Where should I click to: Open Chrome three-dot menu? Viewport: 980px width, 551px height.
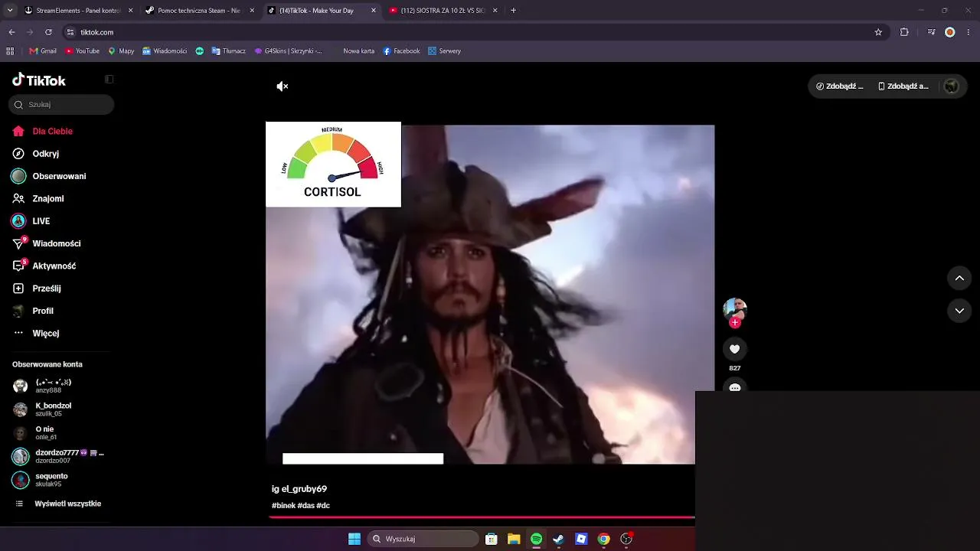tap(969, 32)
